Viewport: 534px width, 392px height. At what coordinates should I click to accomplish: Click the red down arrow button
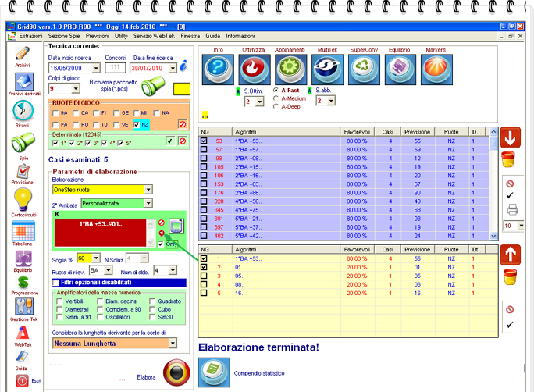point(510,137)
